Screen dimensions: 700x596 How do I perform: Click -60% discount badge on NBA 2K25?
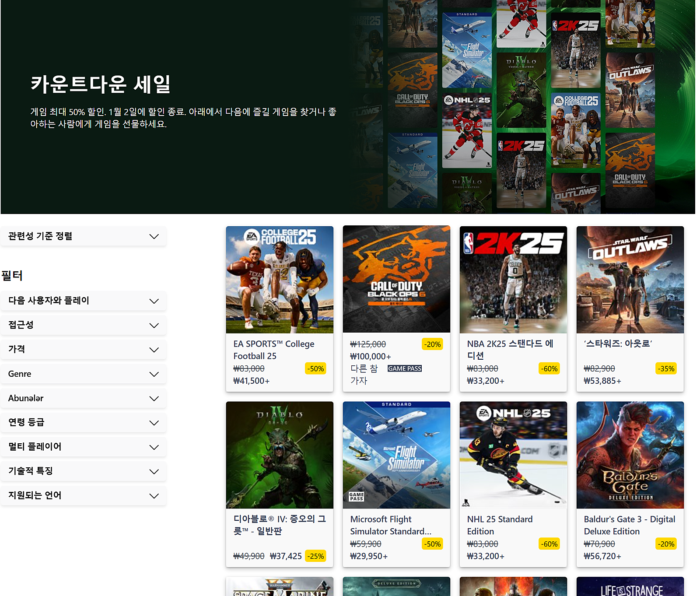pos(549,368)
